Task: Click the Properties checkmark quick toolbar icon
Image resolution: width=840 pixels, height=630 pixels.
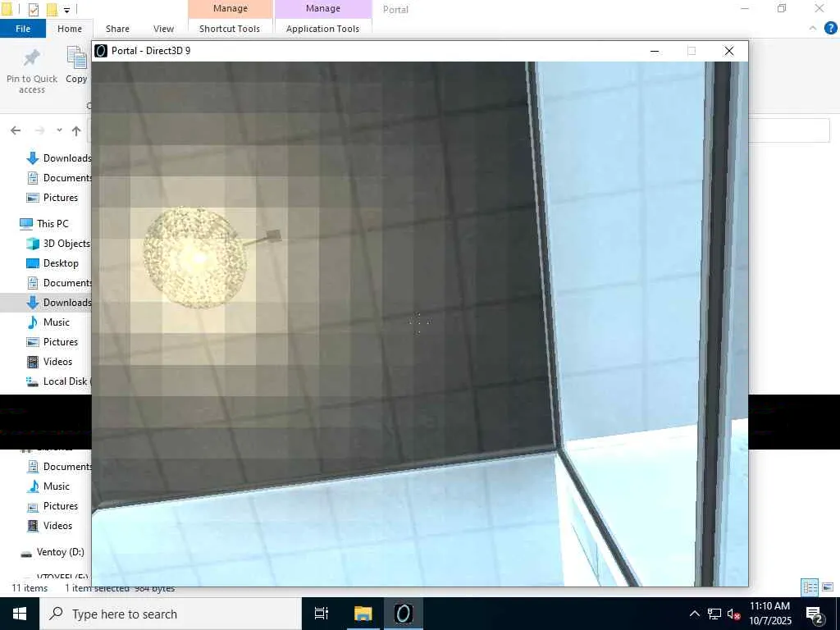Action: 33,10
